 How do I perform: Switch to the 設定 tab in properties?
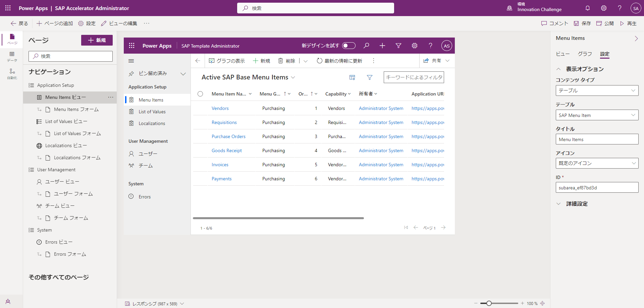coord(605,54)
